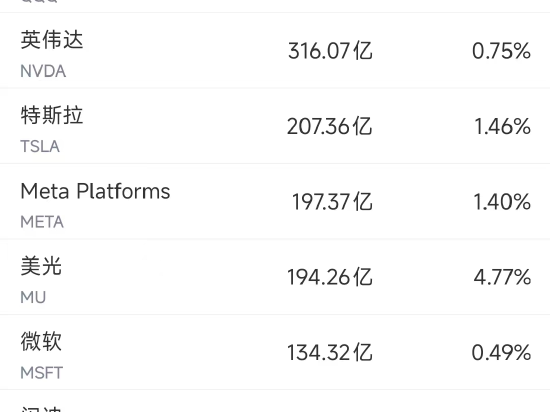Tap the MU ticker label

pos(33,297)
